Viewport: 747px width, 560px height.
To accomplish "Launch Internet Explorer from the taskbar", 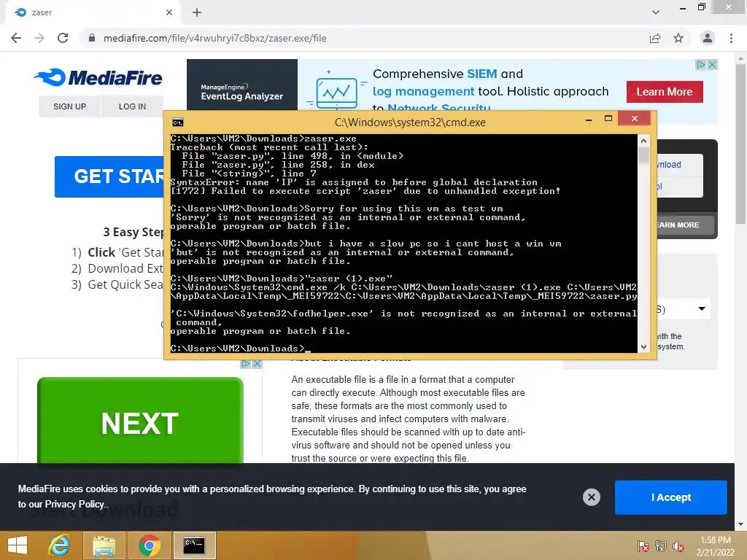I will (60, 545).
